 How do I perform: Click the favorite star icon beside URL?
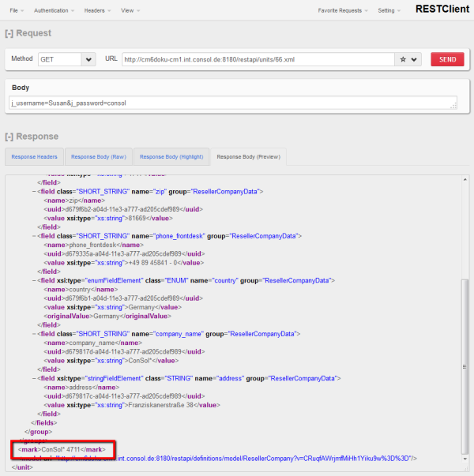click(404, 59)
